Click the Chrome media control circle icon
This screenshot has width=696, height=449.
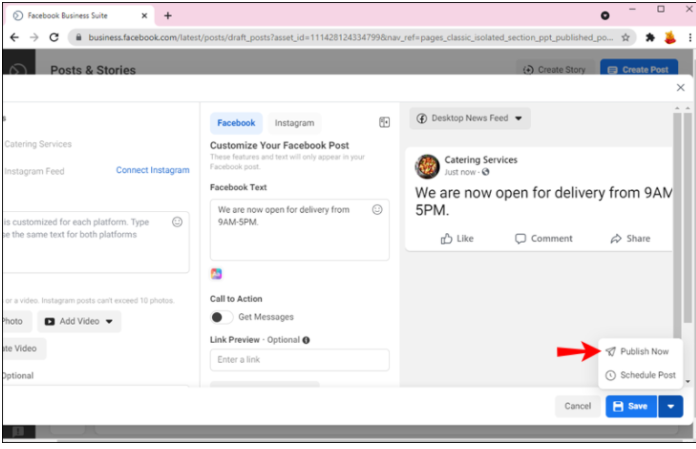[x=605, y=16]
